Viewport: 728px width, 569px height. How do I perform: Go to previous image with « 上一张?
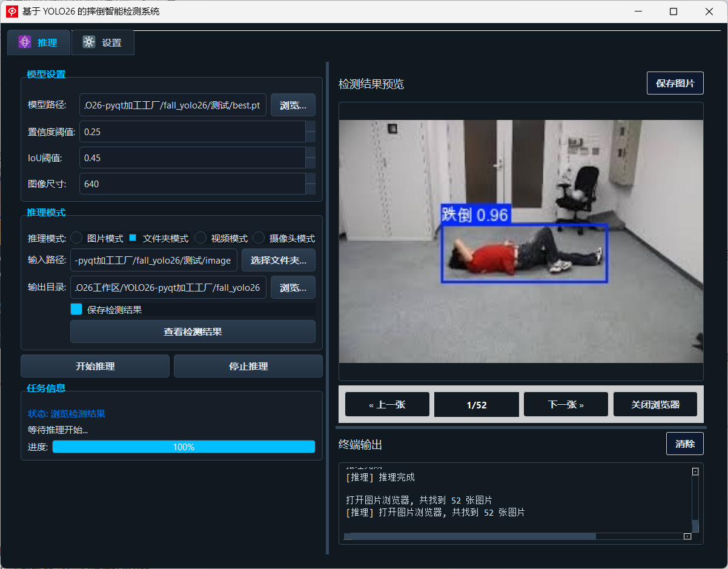(x=387, y=404)
